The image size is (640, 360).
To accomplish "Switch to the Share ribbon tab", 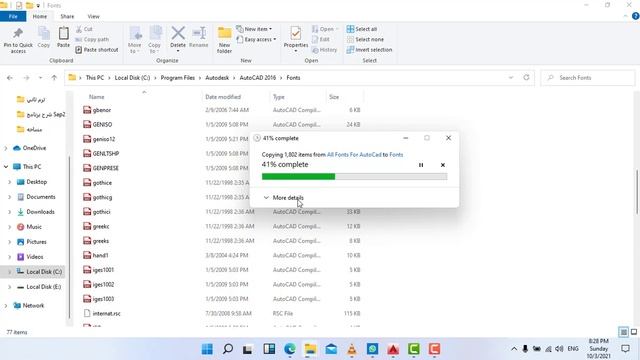I will [x=67, y=16].
